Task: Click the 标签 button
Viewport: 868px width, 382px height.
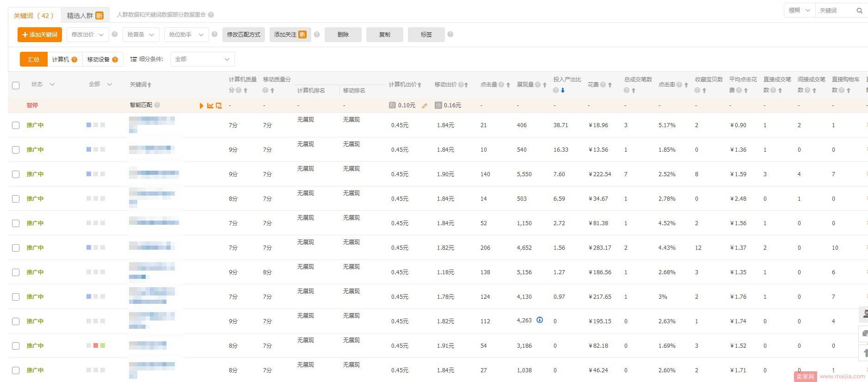Action: coord(426,35)
